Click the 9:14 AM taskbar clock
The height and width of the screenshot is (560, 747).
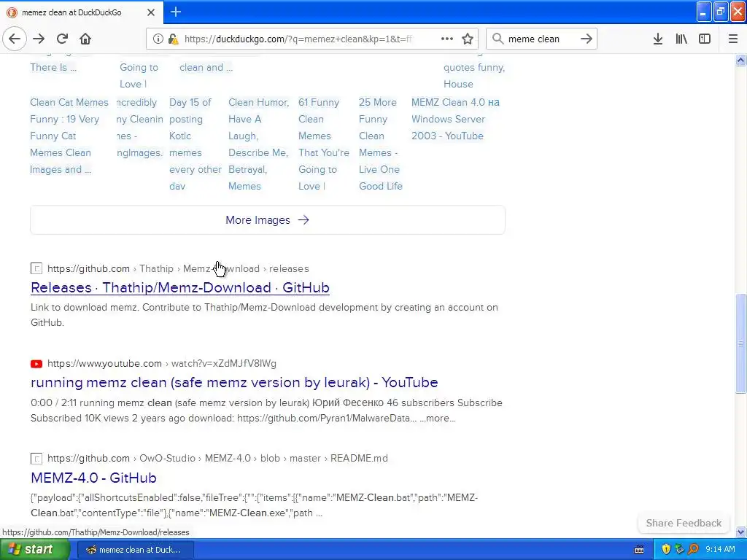[720, 550]
